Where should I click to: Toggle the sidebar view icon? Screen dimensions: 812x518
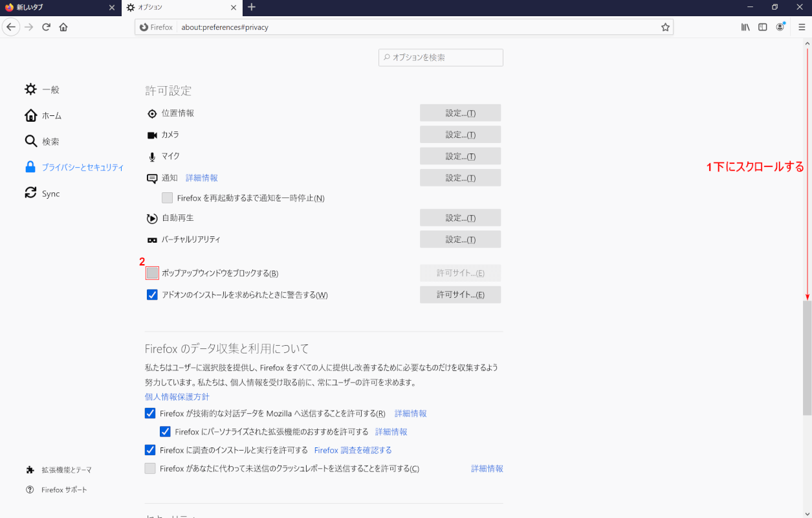763,27
